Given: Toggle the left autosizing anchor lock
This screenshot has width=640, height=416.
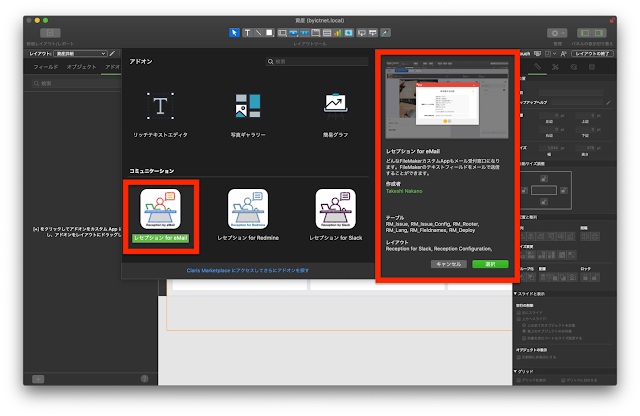Looking at the screenshot, I should [x=524, y=190].
